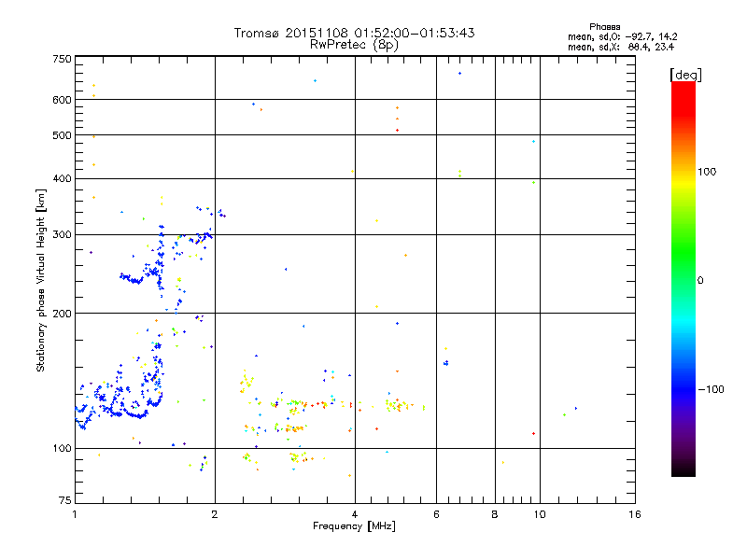Click the 8 tick label on frequency axis

click(495, 514)
